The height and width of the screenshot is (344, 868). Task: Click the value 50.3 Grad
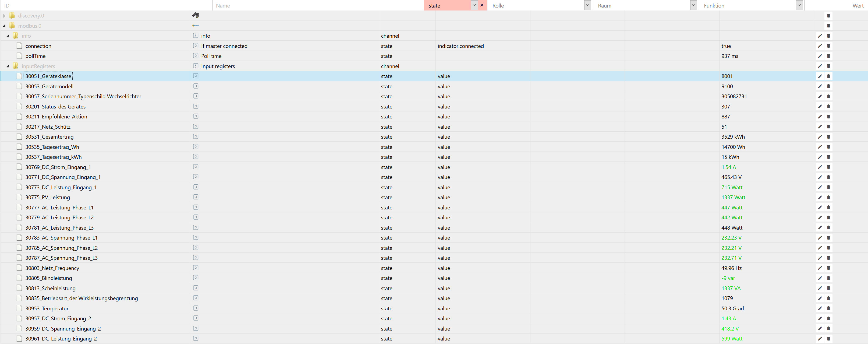[x=732, y=308]
